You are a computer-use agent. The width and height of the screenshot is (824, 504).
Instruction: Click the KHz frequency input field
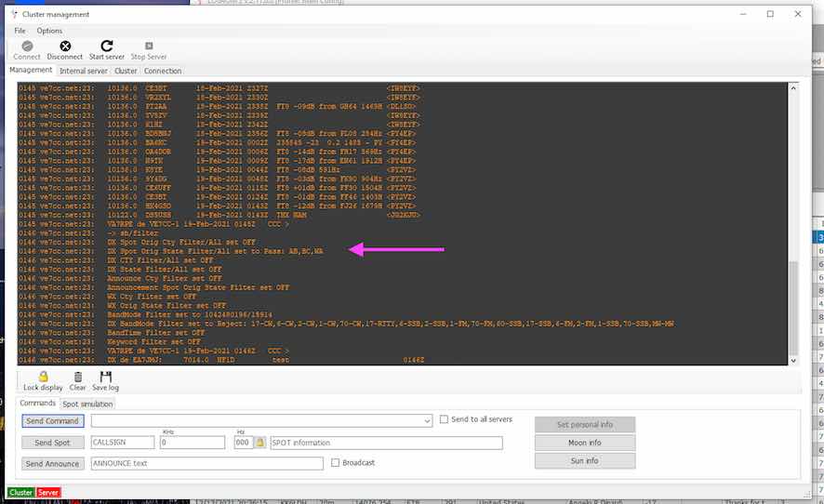coord(193,443)
